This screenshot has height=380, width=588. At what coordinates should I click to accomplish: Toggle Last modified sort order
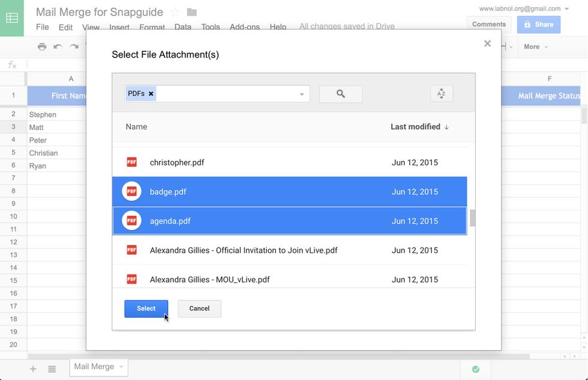tap(419, 126)
